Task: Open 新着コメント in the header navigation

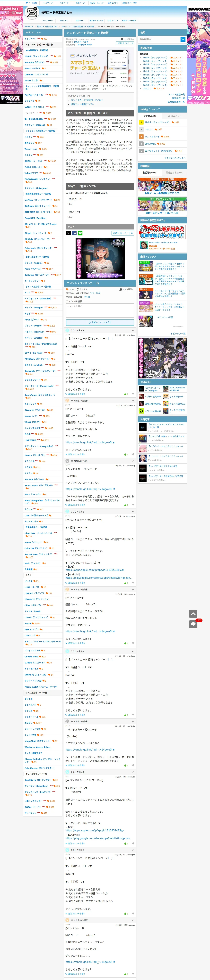Action: [113, 21]
